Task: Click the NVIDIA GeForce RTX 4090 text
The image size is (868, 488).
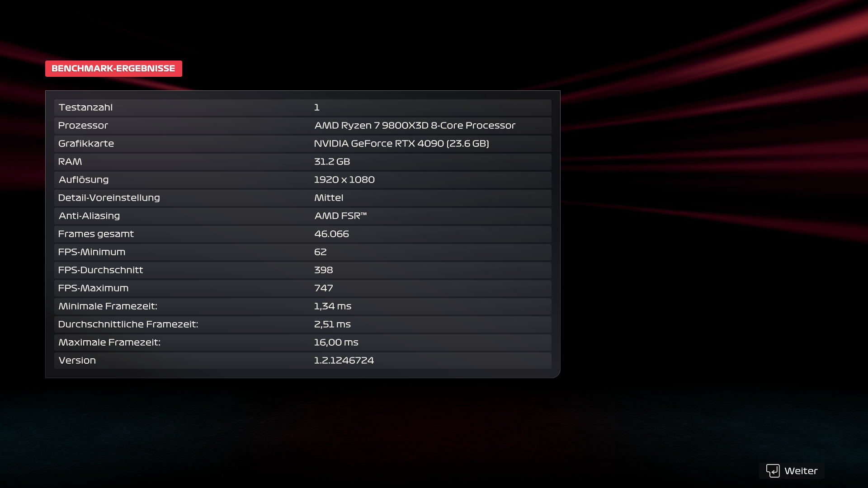Action: pyautogui.click(x=401, y=144)
